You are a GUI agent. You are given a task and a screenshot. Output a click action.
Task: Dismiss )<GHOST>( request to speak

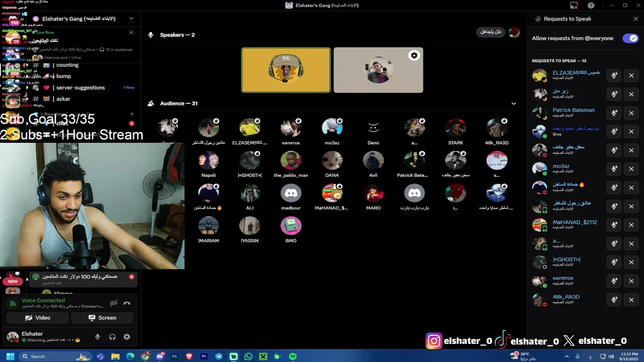coord(631,262)
